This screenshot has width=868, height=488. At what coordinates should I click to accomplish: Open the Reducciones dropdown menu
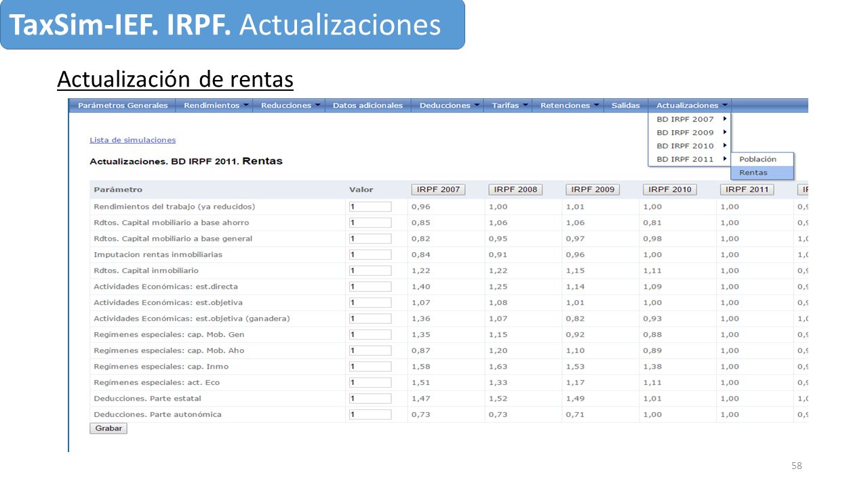tap(289, 106)
